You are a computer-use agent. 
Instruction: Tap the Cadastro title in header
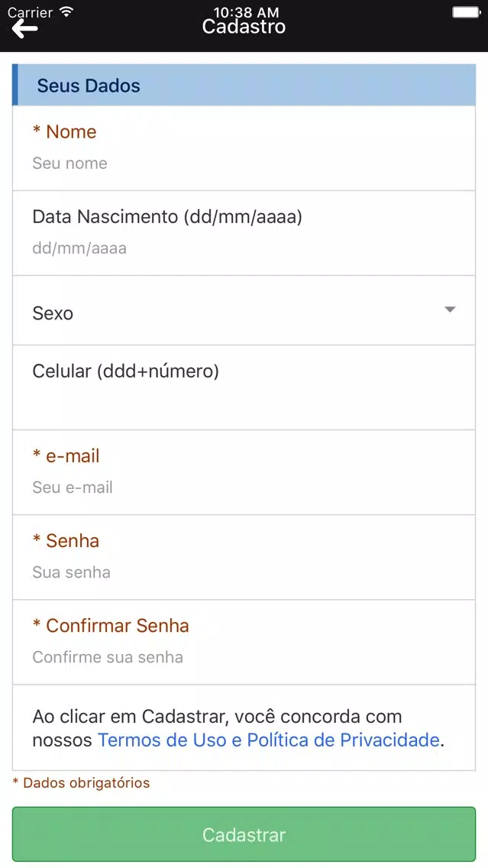[244, 27]
